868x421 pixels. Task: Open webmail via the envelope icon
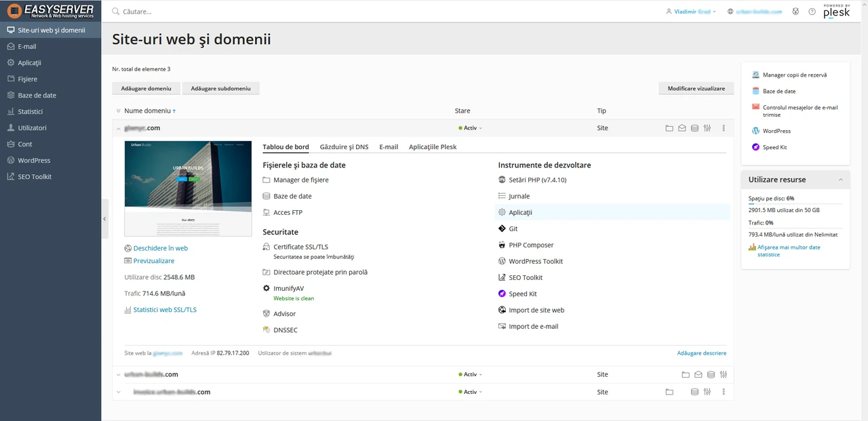click(x=682, y=127)
